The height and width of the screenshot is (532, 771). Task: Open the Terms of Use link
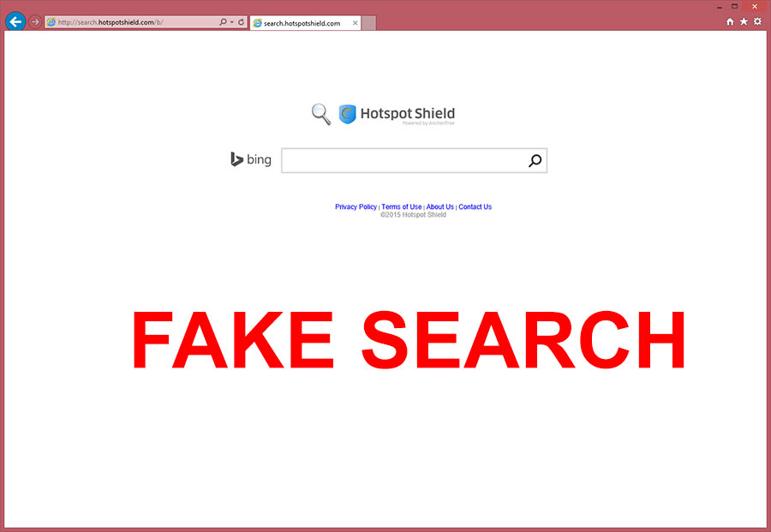(x=402, y=207)
